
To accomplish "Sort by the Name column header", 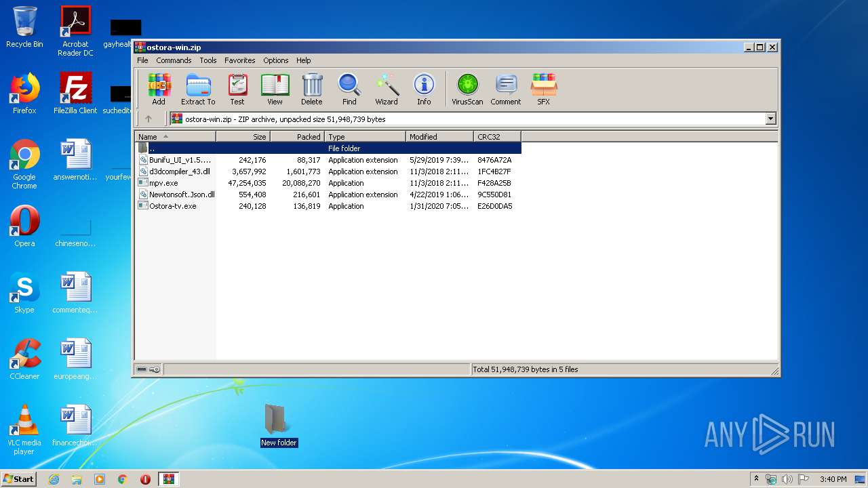I will pos(176,136).
